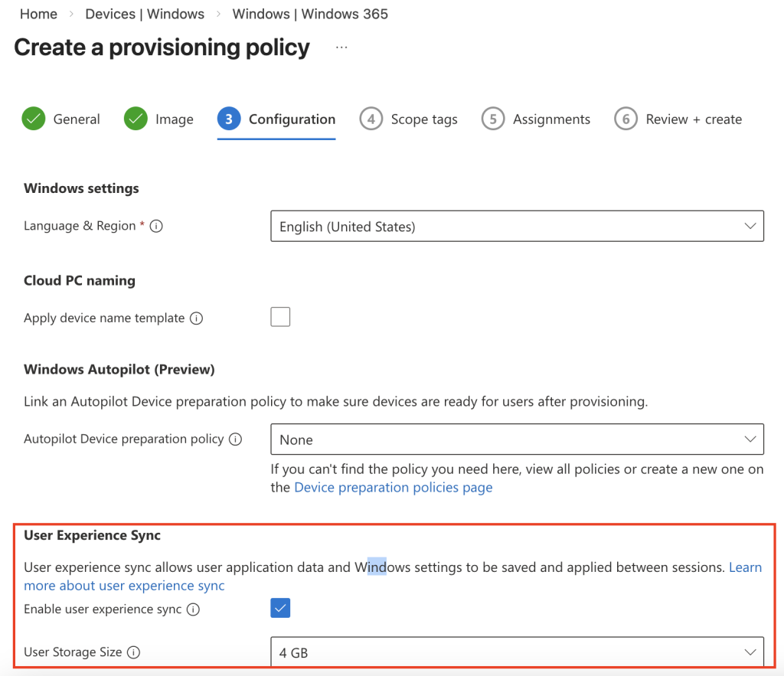Click info icon beside Apply device name template
The width and height of the screenshot is (784, 676).
[196, 318]
